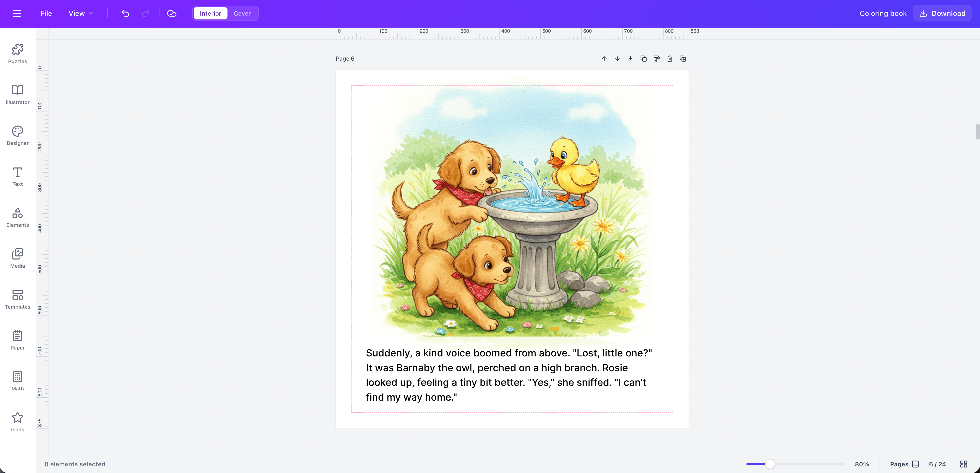
Task: Open the hamburger menu
Action: click(x=17, y=13)
